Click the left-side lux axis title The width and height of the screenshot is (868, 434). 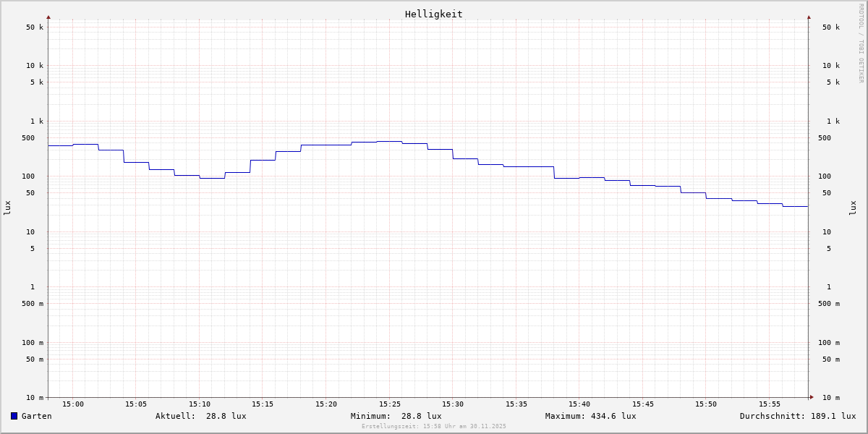tap(7, 208)
